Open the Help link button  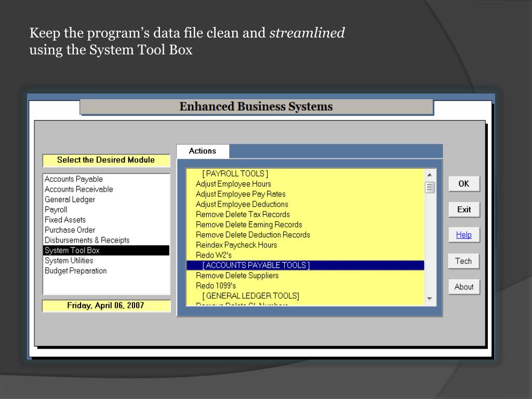click(x=464, y=235)
